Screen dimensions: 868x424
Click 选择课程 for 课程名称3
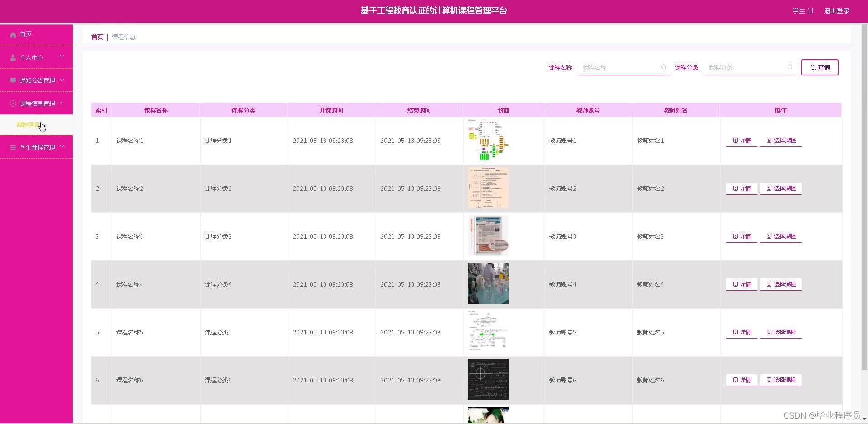pyautogui.click(x=781, y=236)
